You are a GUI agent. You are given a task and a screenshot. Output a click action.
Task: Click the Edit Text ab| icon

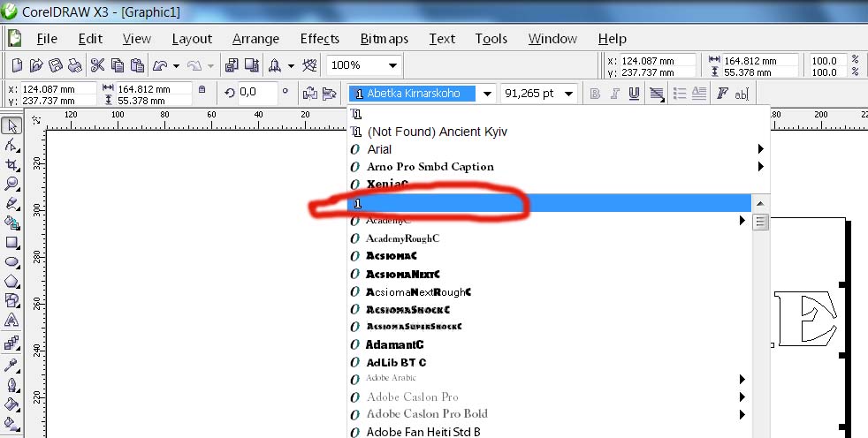pos(742,94)
